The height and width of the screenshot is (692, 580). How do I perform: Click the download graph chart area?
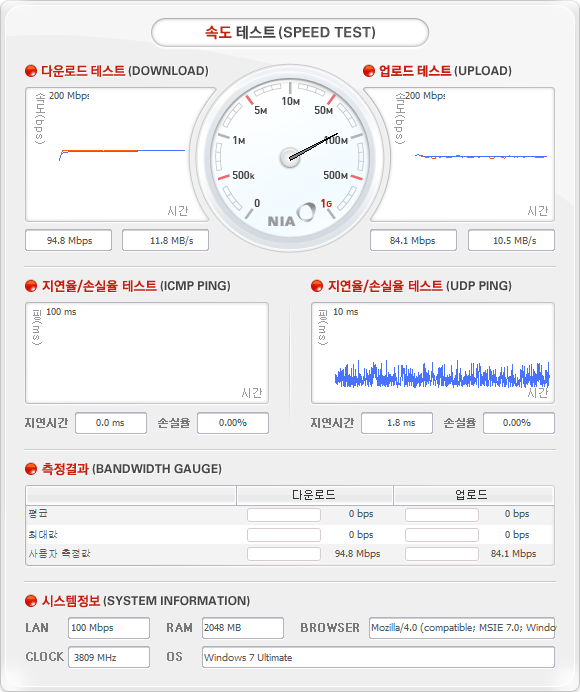click(x=117, y=154)
